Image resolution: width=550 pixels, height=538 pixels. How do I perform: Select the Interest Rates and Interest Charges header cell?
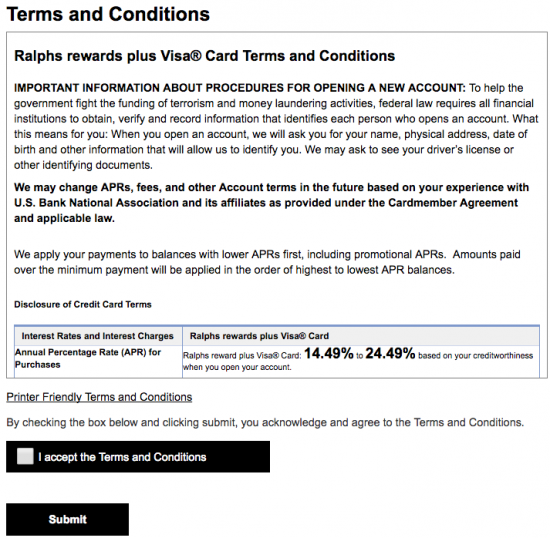(x=98, y=336)
